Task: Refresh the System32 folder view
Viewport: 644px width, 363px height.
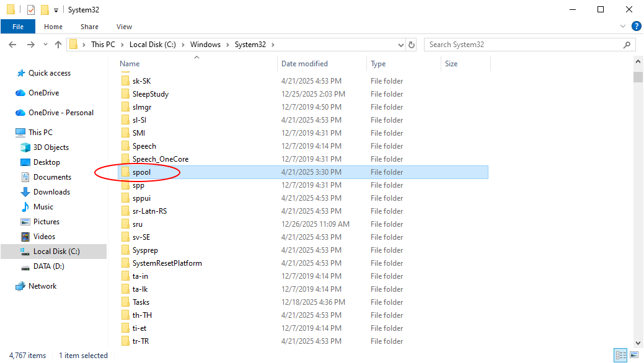Action: click(412, 45)
